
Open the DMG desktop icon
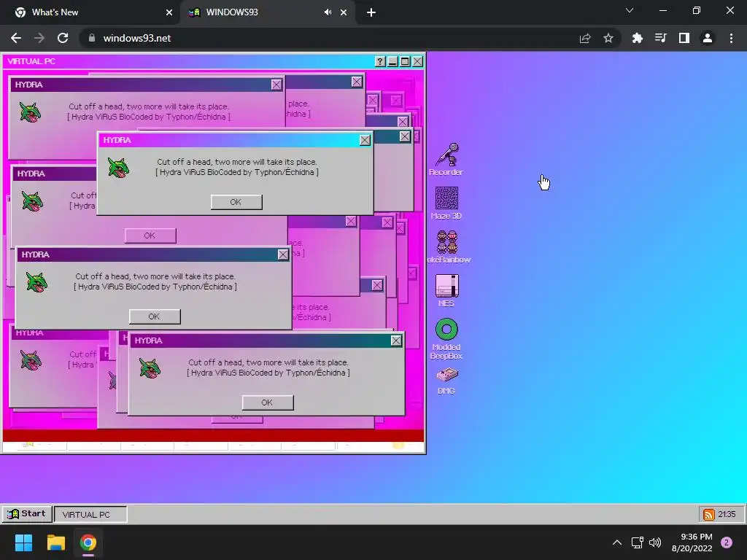[447, 381]
